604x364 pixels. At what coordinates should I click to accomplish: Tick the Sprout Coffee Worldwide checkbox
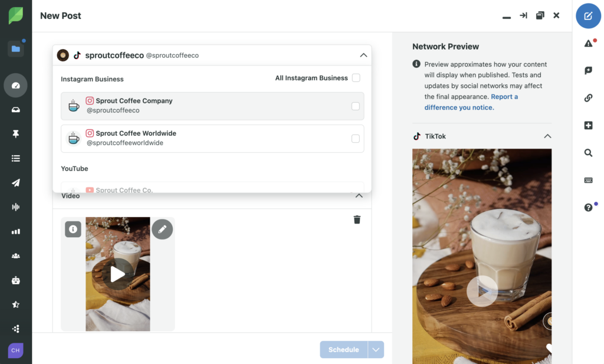[x=355, y=139]
